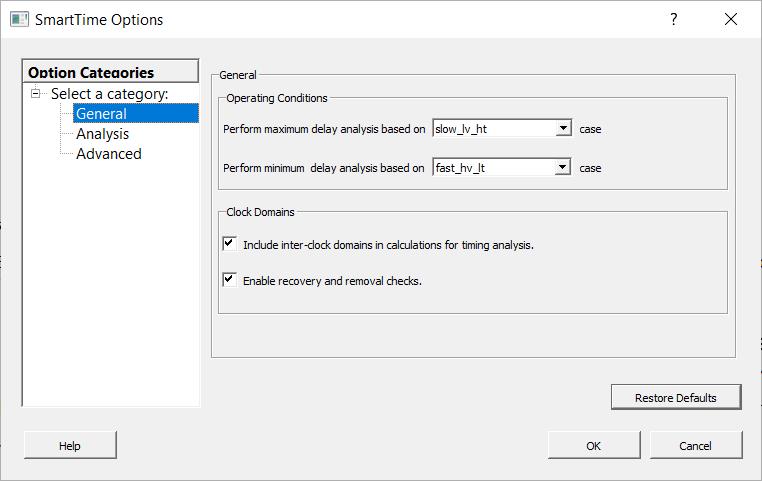Viewport: 762px width, 481px height.
Task: Close the SmartTime Options dialog
Action: point(731,19)
